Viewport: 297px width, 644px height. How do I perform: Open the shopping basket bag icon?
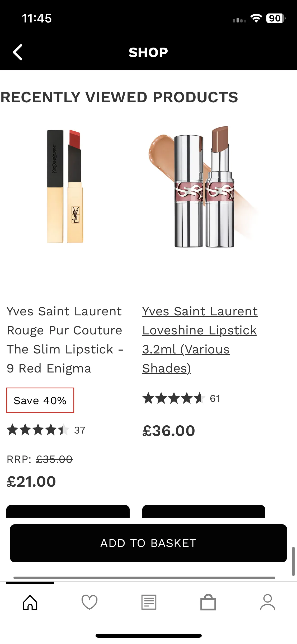(208, 602)
